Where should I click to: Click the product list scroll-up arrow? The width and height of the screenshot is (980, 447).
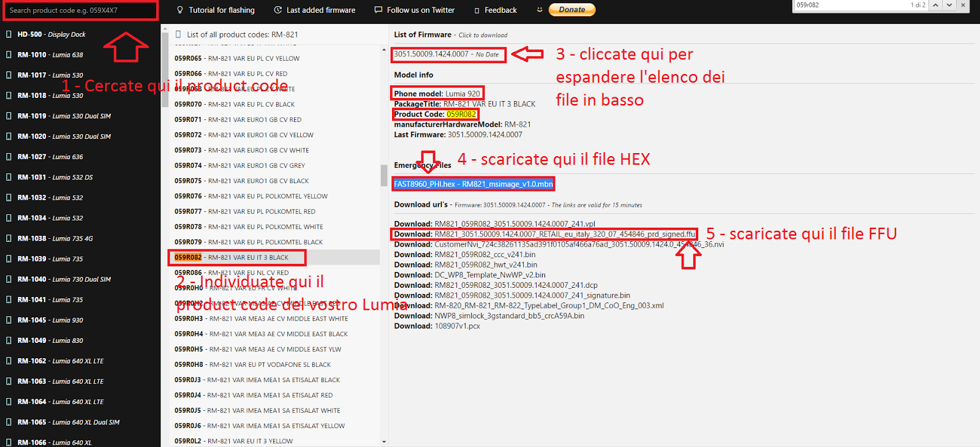tap(383, 50)
